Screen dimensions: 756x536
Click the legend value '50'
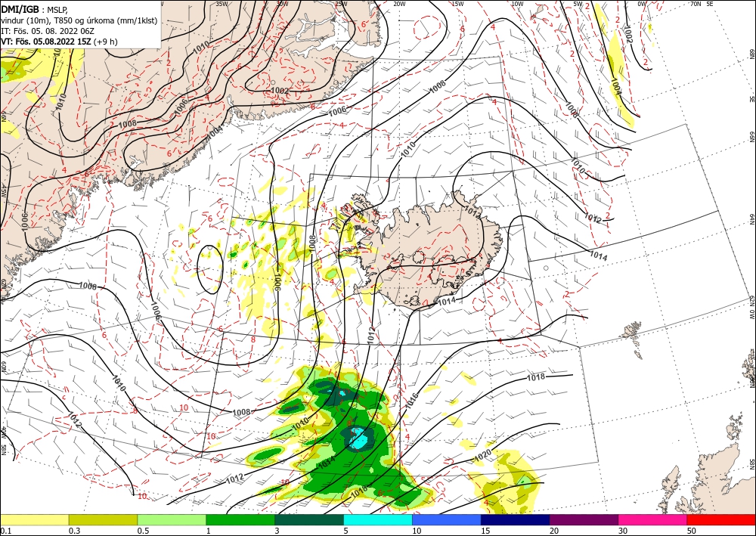coord(692,531)
